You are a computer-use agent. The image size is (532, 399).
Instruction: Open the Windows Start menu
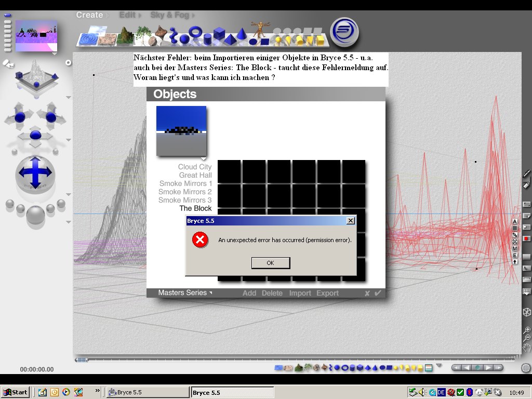click(15, 392)
